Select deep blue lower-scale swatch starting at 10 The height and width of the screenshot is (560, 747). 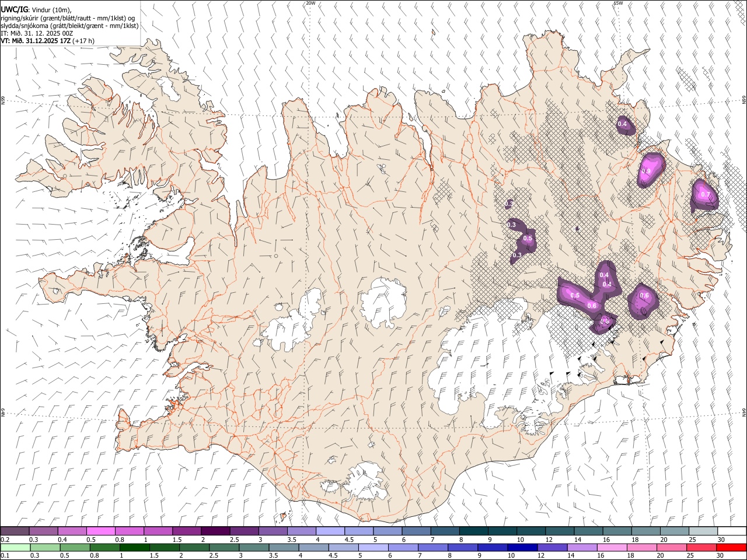tap(522, 548)
